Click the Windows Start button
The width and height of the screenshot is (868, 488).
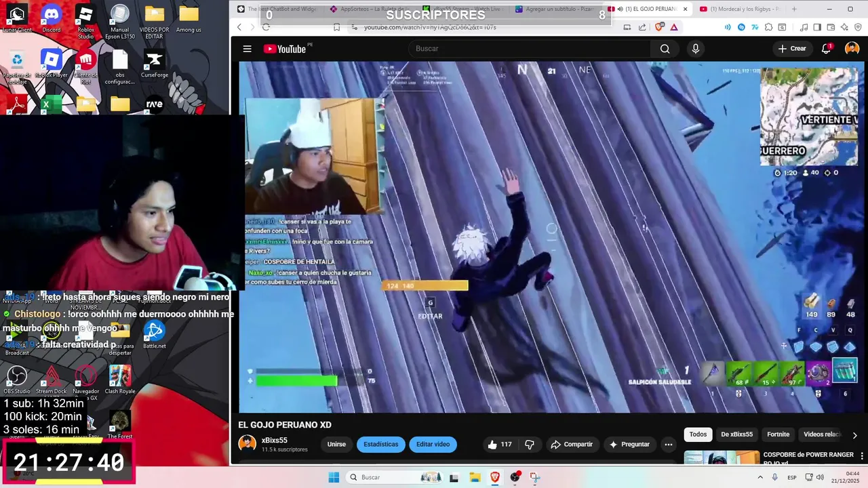coord(334,477)
